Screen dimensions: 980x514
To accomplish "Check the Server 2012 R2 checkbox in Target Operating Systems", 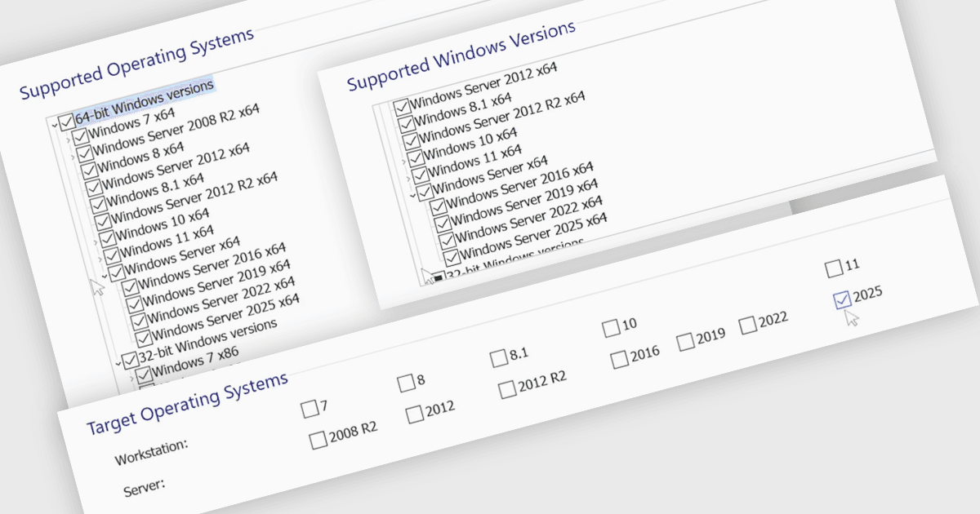I will 507,388.
